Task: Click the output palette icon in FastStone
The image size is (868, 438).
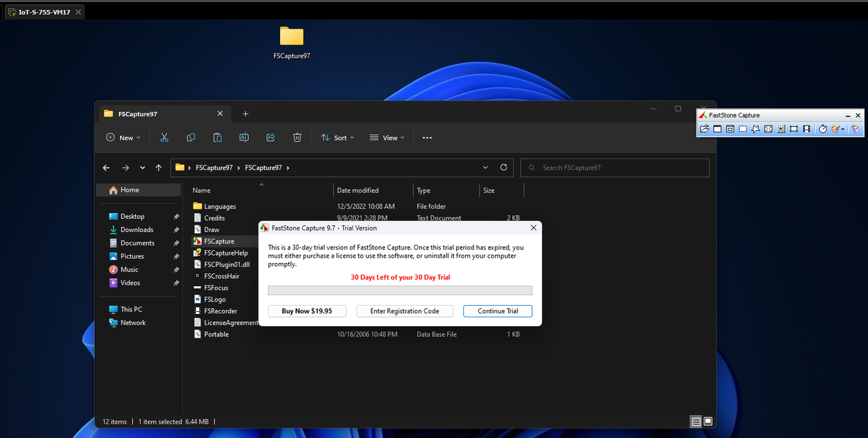Action: point(836,129)
